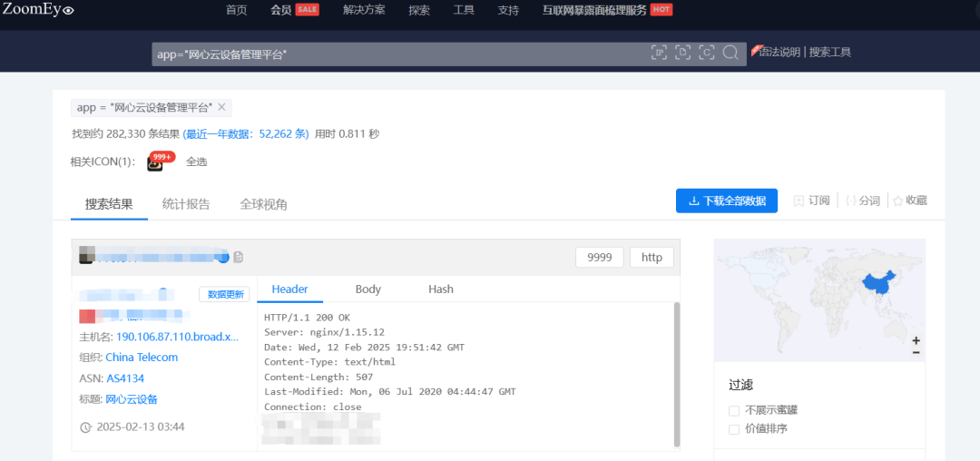Screen dimensions: 980x461
Task: Click the 订阅 subscribe option
Action: coord(812,201)
